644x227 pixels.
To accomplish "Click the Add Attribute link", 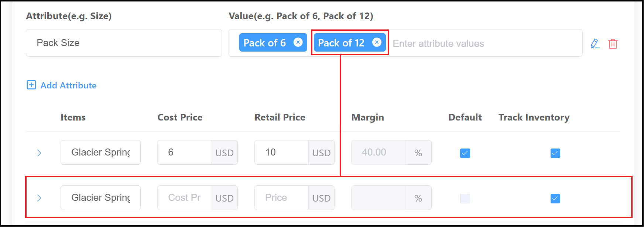I will click(x=68, y=85).
